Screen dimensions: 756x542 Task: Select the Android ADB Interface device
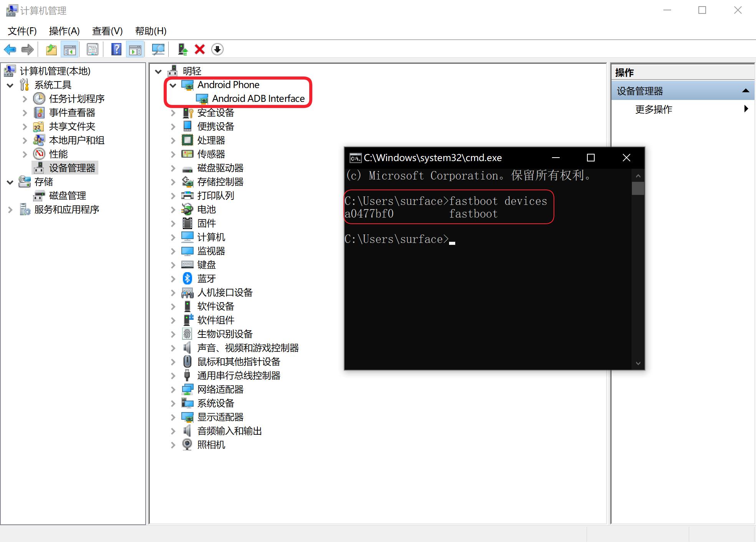(258, 99)
